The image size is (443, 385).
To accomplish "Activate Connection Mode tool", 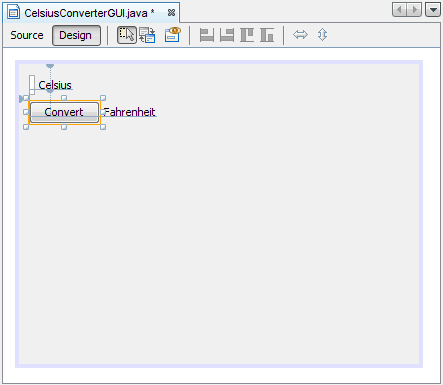I will 147,35.
